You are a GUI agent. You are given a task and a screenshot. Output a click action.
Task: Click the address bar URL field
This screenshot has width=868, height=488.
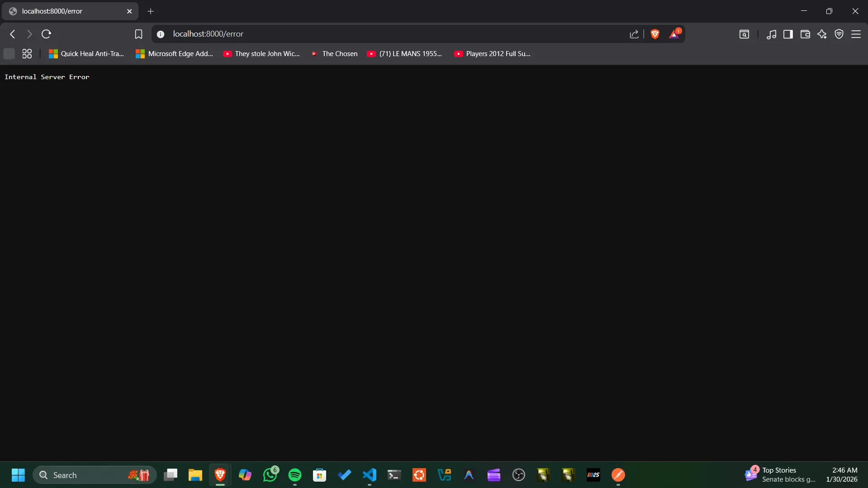point(362,34)
